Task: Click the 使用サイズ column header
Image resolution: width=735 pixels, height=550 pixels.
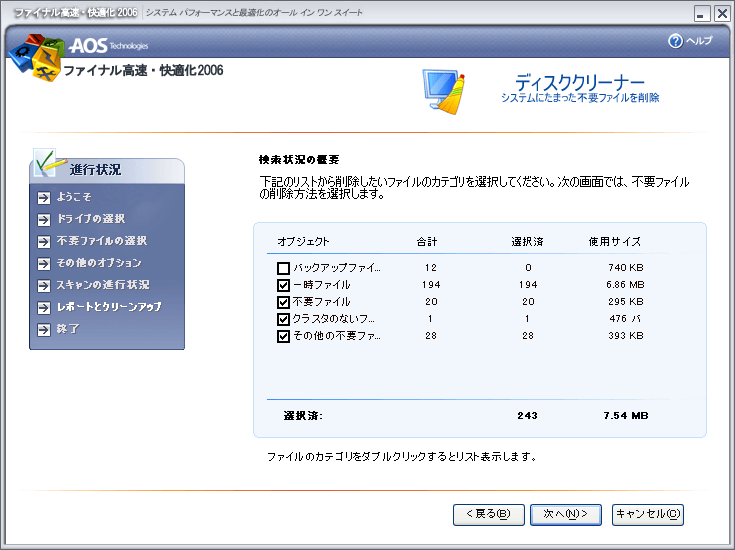Action: point(615,242)
